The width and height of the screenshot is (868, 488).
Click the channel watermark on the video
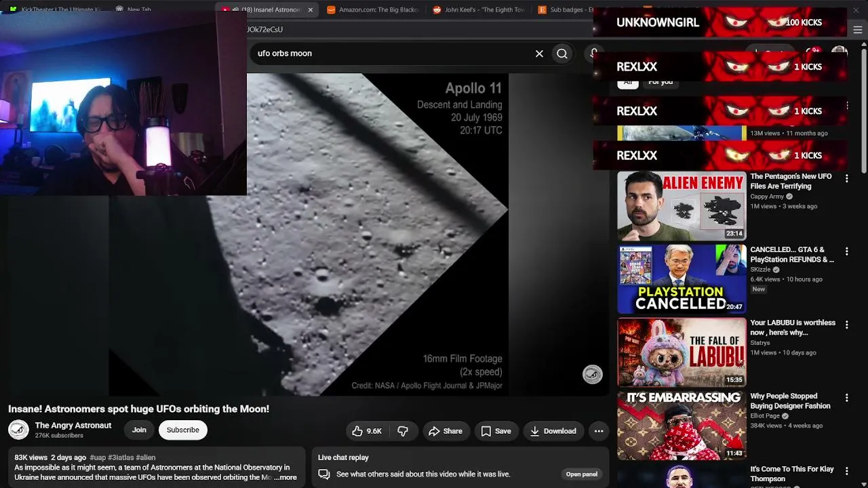coord(592,374)
